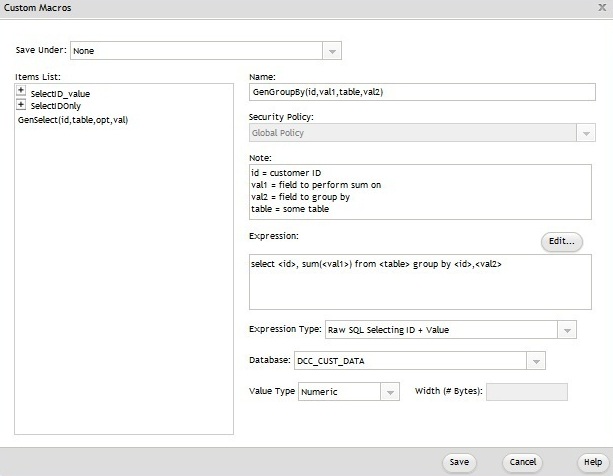Click the Save button
This screenshot has height=476, width=613.
click(x=459, y=462)
